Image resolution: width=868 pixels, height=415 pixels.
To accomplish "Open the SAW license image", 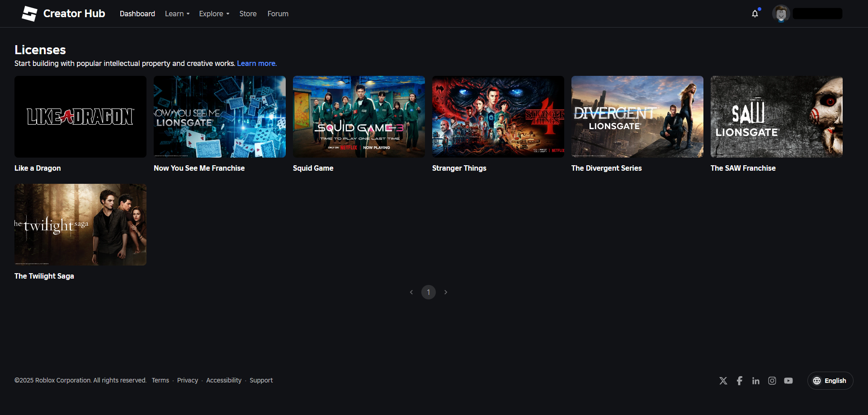I will pos(777,117).
